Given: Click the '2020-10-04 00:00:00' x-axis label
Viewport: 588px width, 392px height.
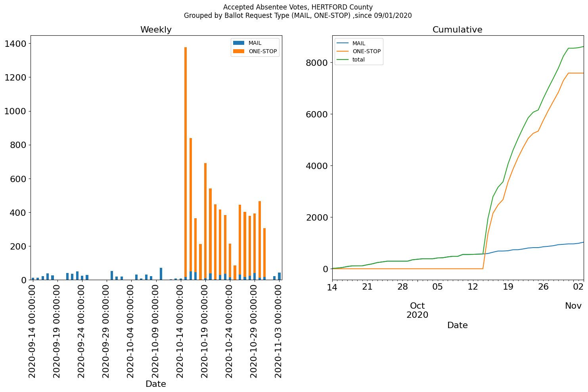Looking at the screenshot, I should click(x=131, y=330).
